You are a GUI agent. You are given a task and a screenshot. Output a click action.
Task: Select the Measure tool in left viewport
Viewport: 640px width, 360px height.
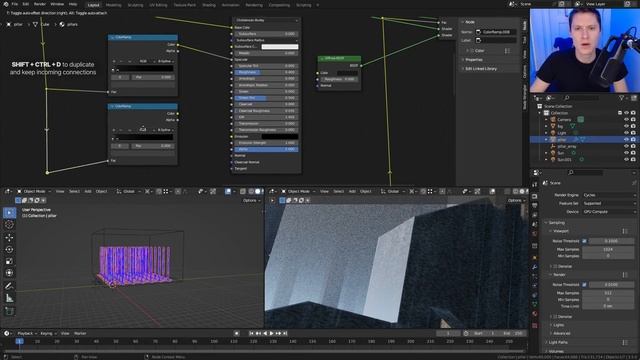pos(9,298)
